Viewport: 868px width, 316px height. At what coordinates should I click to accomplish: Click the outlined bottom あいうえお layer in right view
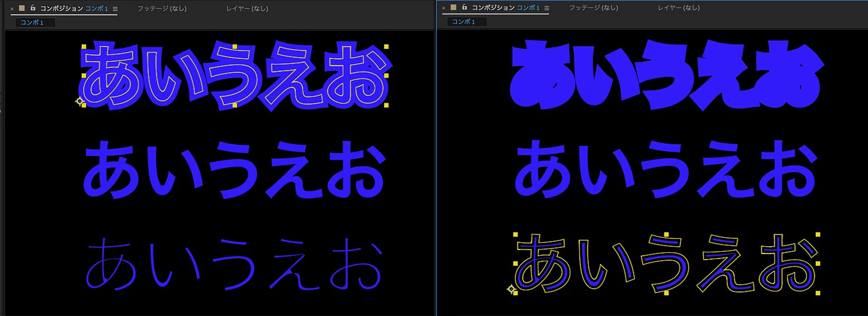(x=665, y=264)
